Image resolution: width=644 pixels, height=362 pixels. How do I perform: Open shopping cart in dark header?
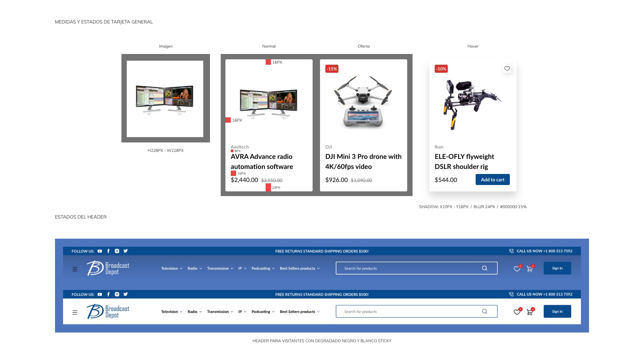click(530, 268)
